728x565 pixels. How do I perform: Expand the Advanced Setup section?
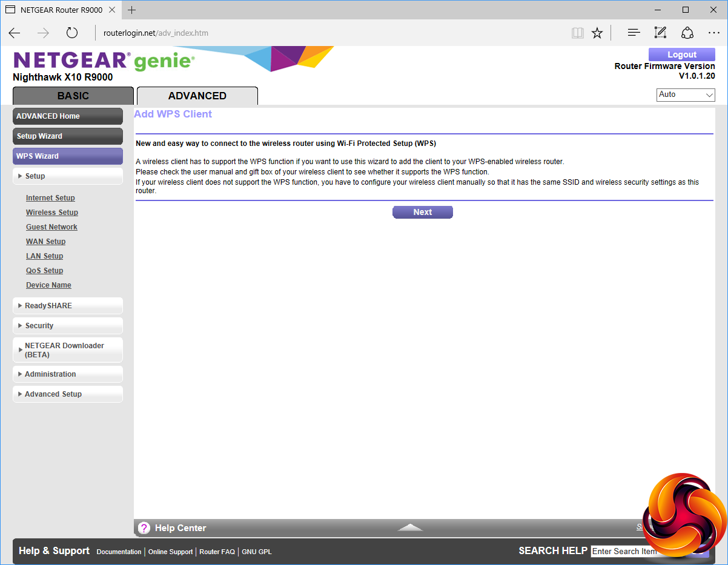[68, 394]
